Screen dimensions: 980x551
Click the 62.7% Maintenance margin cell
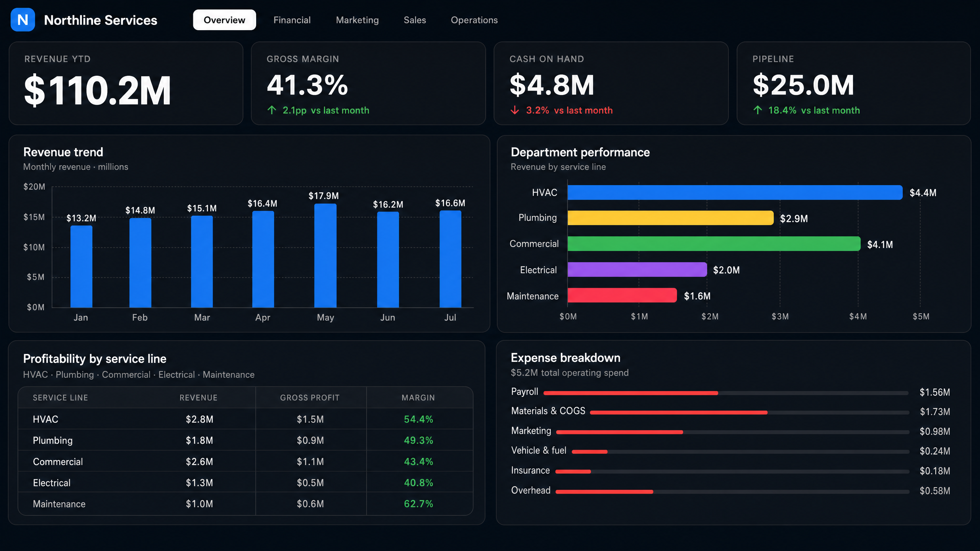tap(418, 504)
